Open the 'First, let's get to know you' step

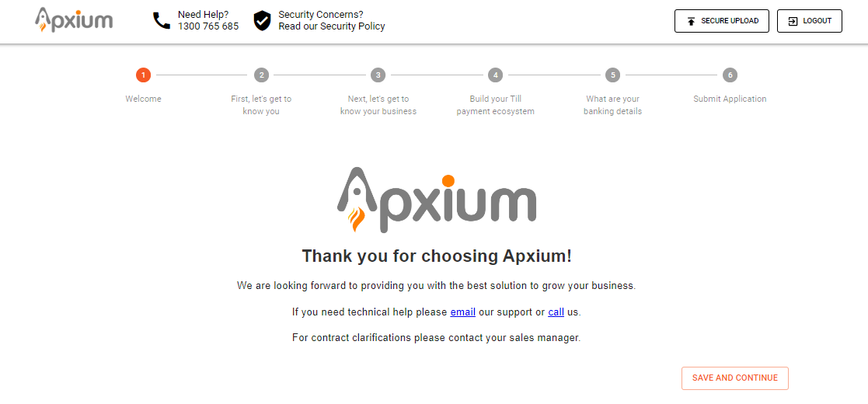(261, 105)
